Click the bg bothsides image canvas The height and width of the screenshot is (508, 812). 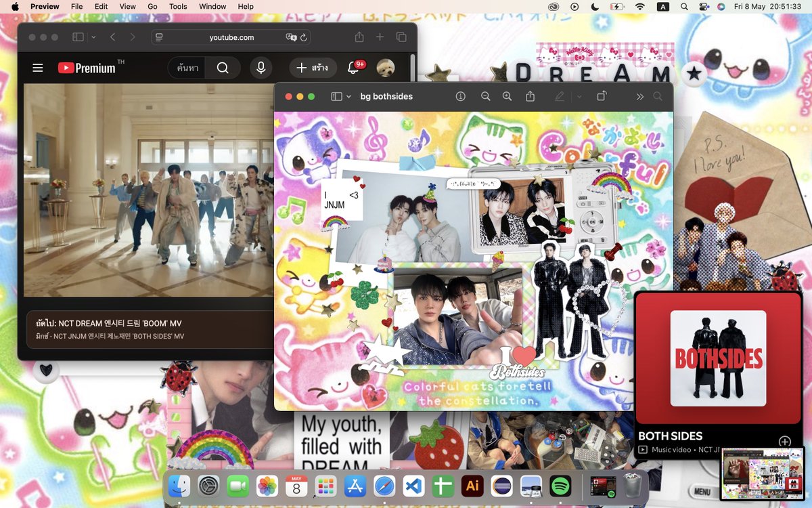point(474,261)
